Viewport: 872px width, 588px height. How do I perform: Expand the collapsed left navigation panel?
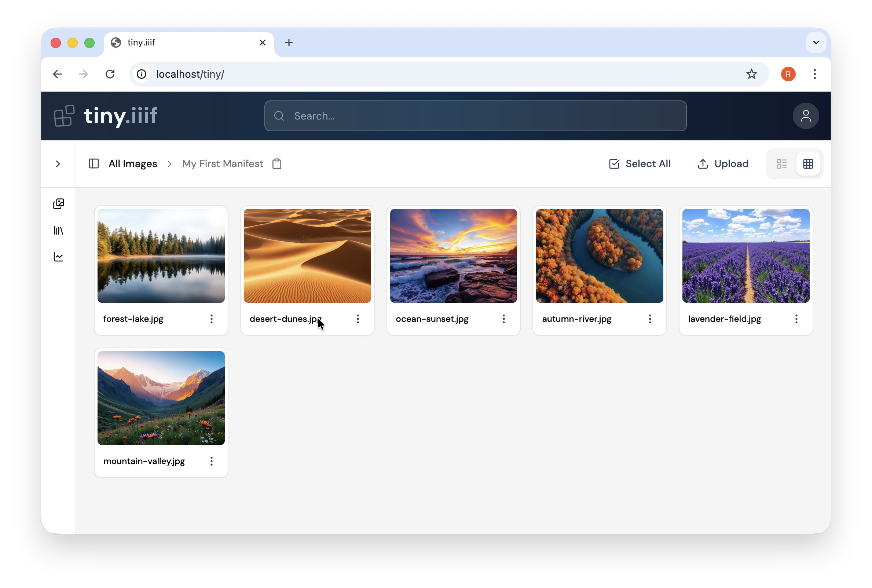point(58,164)
